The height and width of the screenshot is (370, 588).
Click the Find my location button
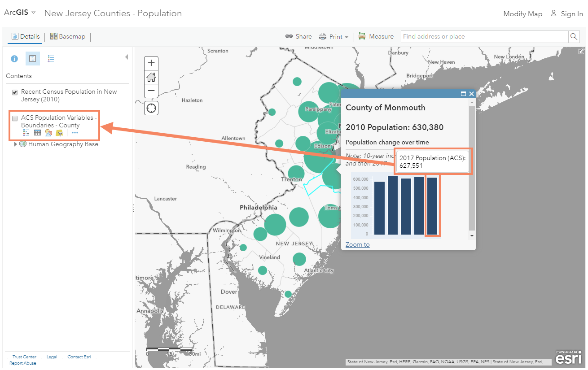(151, 108)
